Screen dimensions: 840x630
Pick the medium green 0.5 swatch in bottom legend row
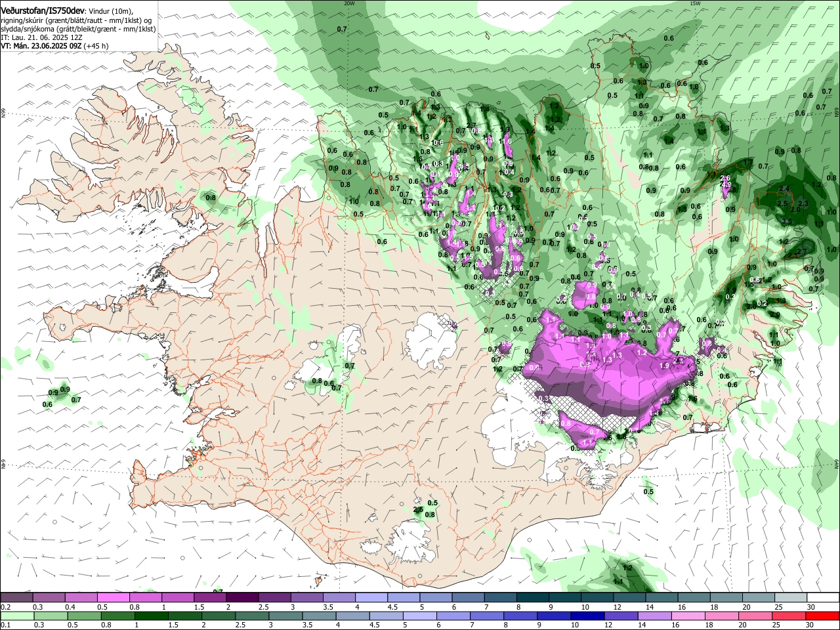[84, 616]
